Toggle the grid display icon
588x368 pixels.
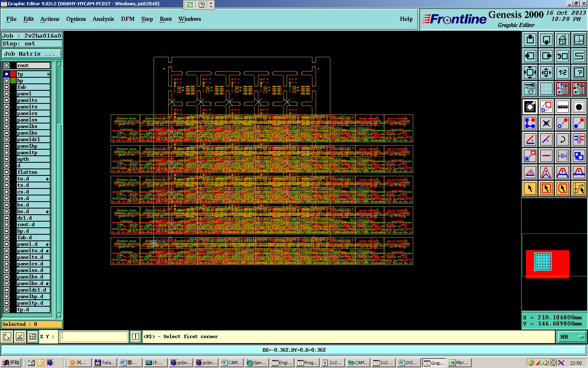click(x=546, y=89)
